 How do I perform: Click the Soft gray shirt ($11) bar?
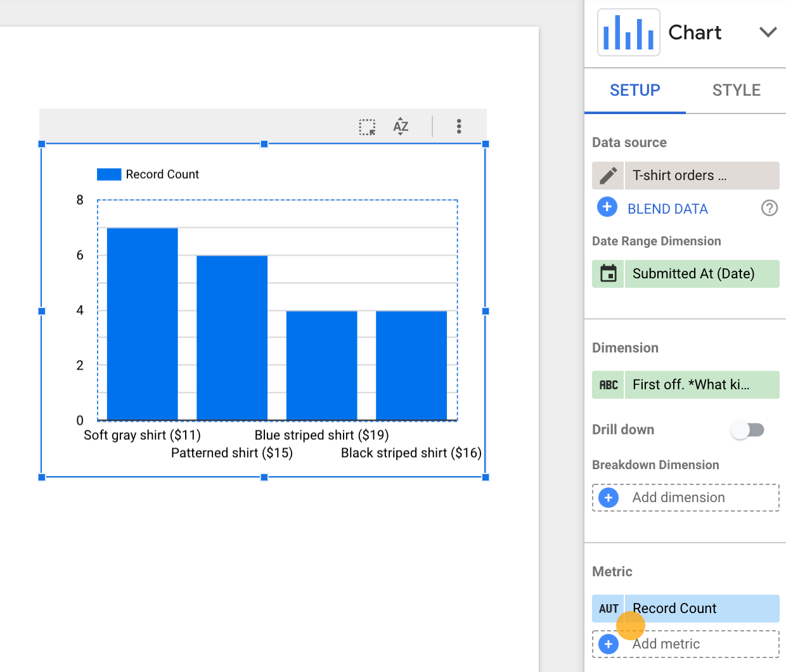142,324
